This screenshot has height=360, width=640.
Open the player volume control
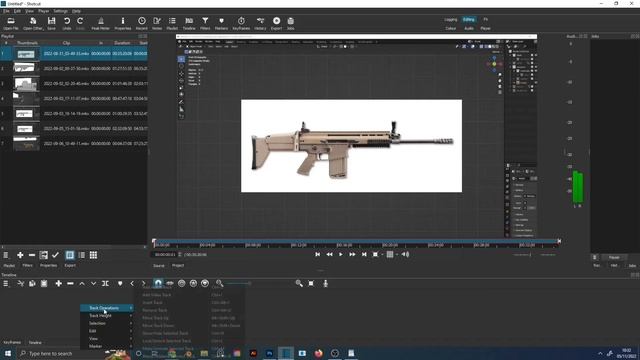(405, 254)
